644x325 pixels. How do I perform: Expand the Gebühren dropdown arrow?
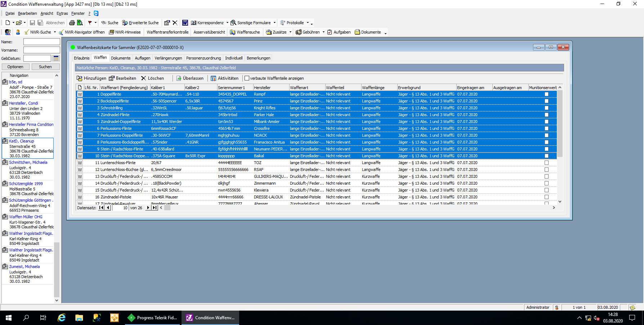[323, 32]
